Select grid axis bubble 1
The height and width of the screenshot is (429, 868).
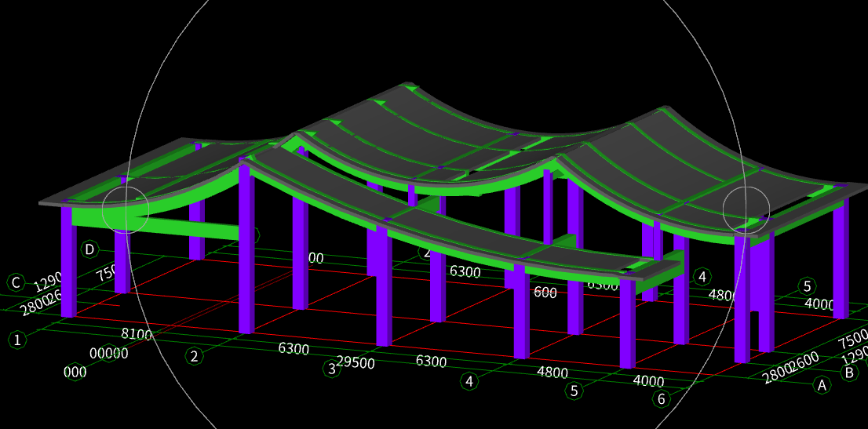(x=18, y=340)
